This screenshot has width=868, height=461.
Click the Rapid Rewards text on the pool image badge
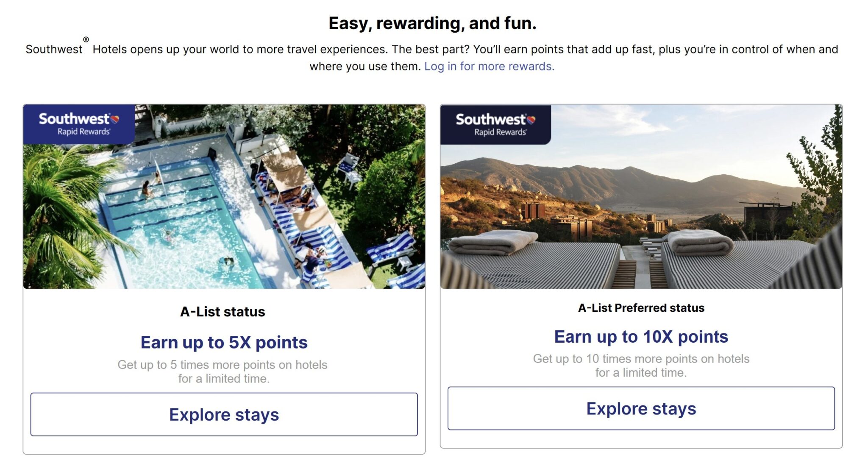coord(83,131)
